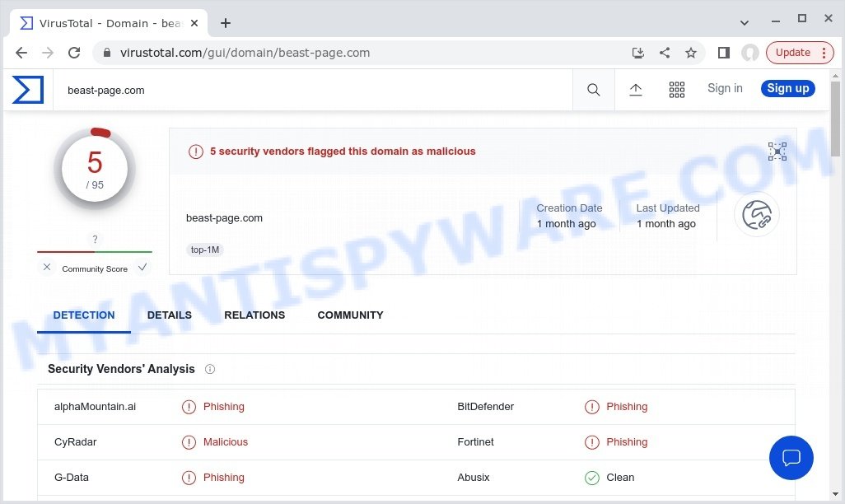The image size is (845, 504).
Task: Click the VirusTotal logo icon
Action: click(x=28, y=90)
